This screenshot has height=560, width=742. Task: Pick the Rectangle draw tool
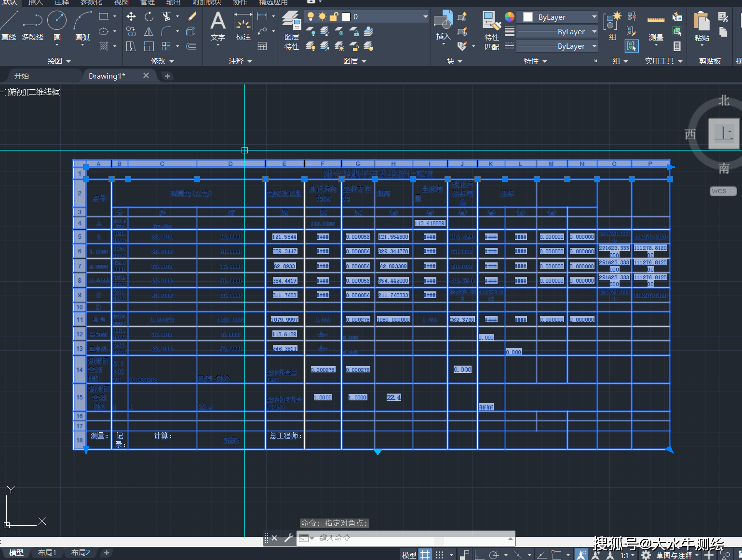tap(104, 16)
